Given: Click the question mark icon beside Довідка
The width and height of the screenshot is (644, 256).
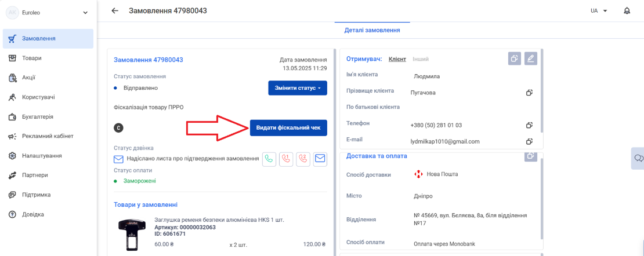Looking at the screenshot, I should click(x=12, y=214).
